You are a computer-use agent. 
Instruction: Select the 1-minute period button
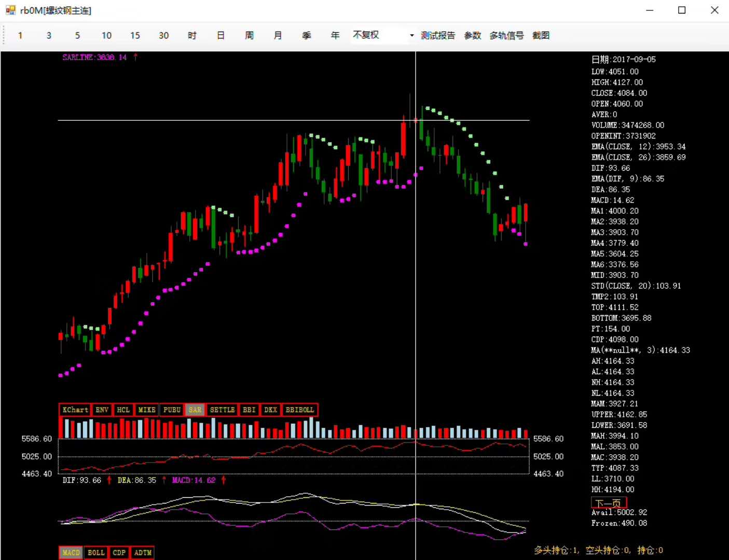[20, 35]
